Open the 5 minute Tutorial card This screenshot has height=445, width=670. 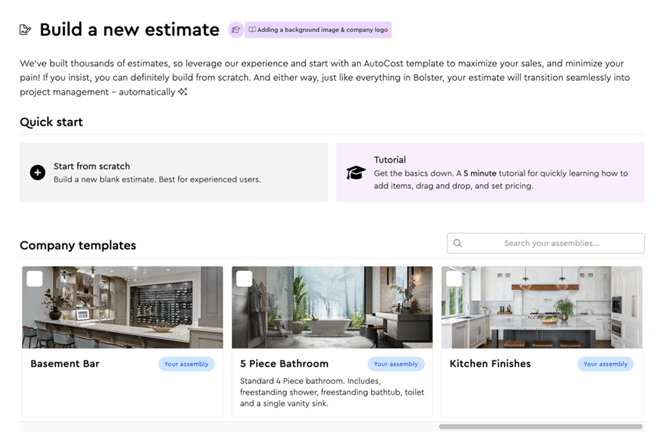490,172
